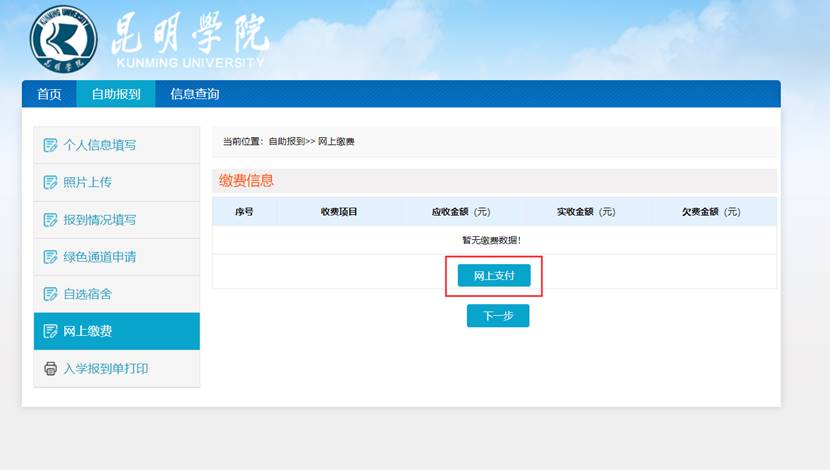Click the printer icon for 入学报到单打印
This screenshot has width=830, height=470.
point(50,369)
